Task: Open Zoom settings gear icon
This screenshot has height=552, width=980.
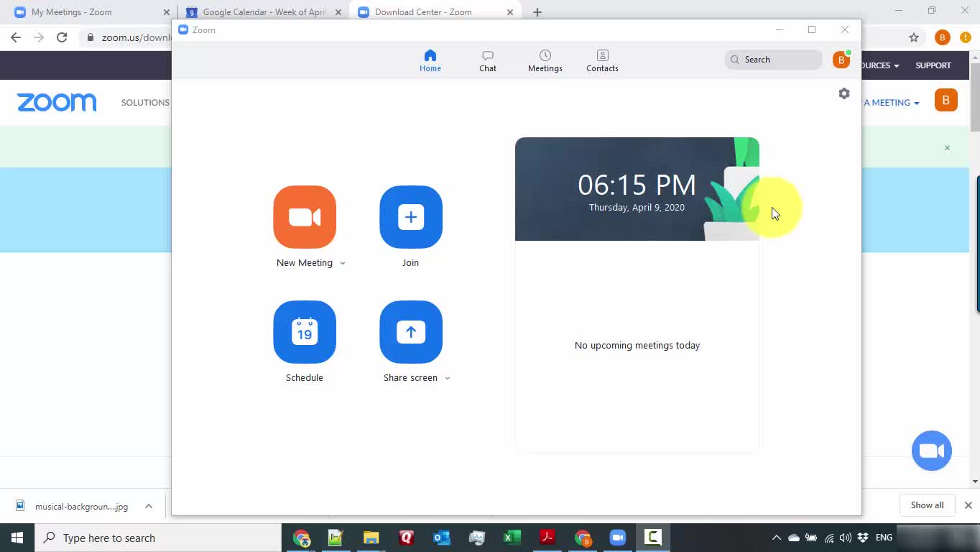Action: (x=844, y=94)
